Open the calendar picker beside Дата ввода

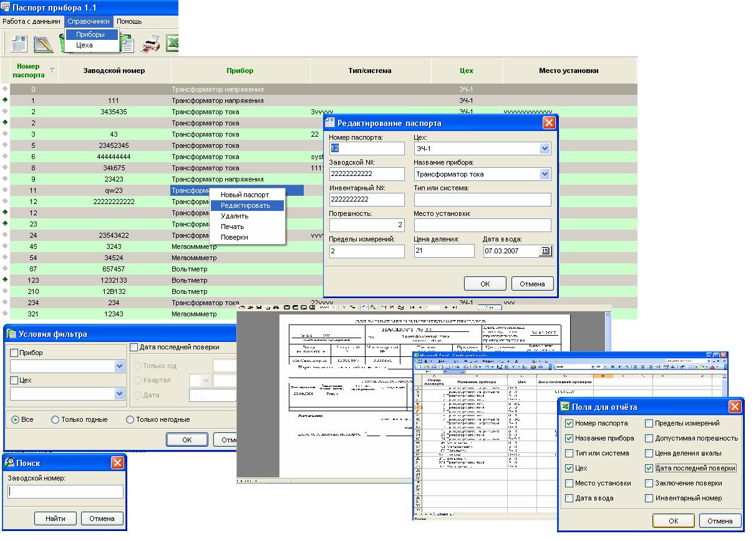click(x=545, y=251)
